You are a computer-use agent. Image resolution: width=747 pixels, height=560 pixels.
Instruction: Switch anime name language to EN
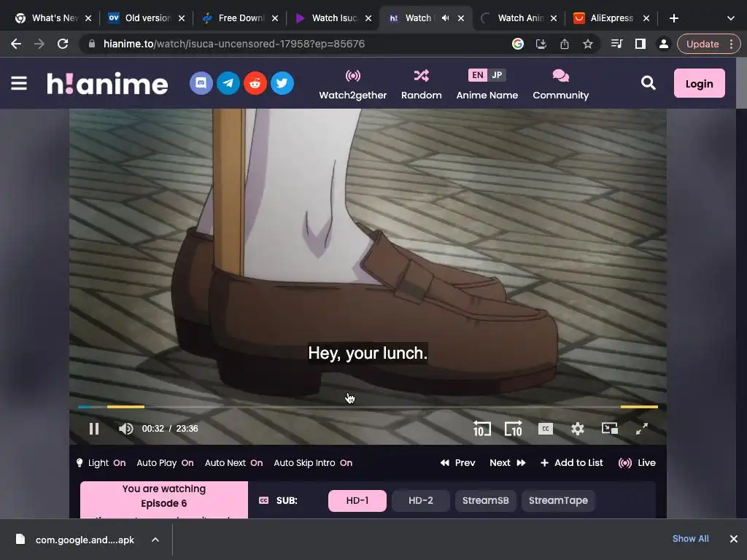tap(478, 75)
